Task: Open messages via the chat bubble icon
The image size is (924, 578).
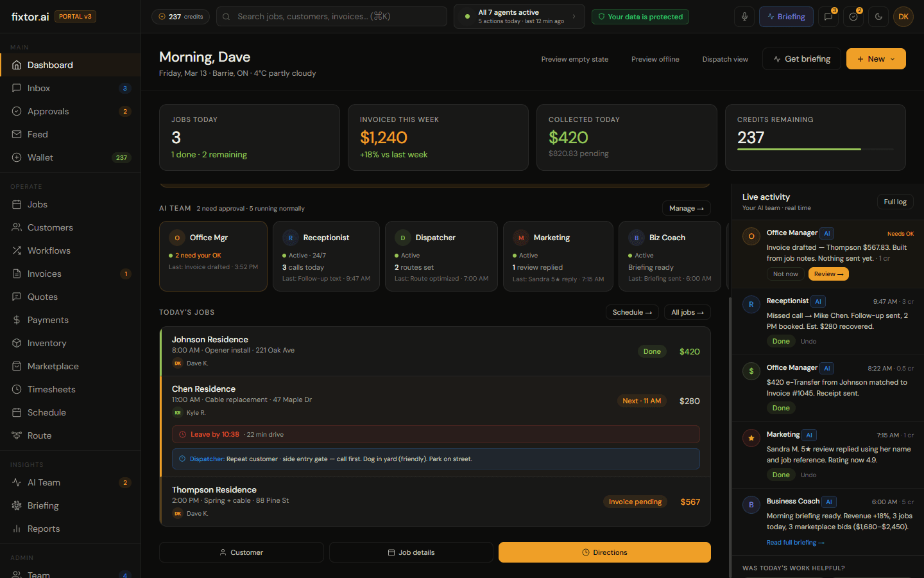Action: pyautogui.click(x=828, y=17)
